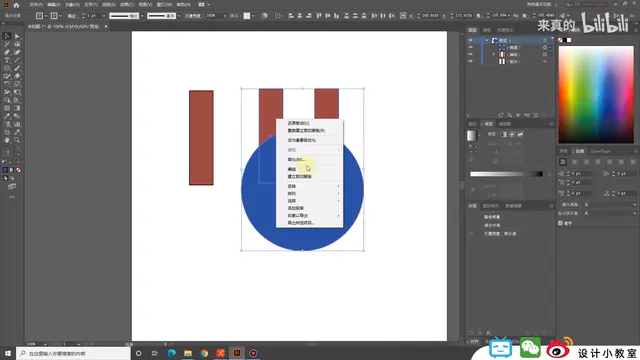Screen dimensions: 640x360
Task: Select the Lasso tool
Action: 17,44
